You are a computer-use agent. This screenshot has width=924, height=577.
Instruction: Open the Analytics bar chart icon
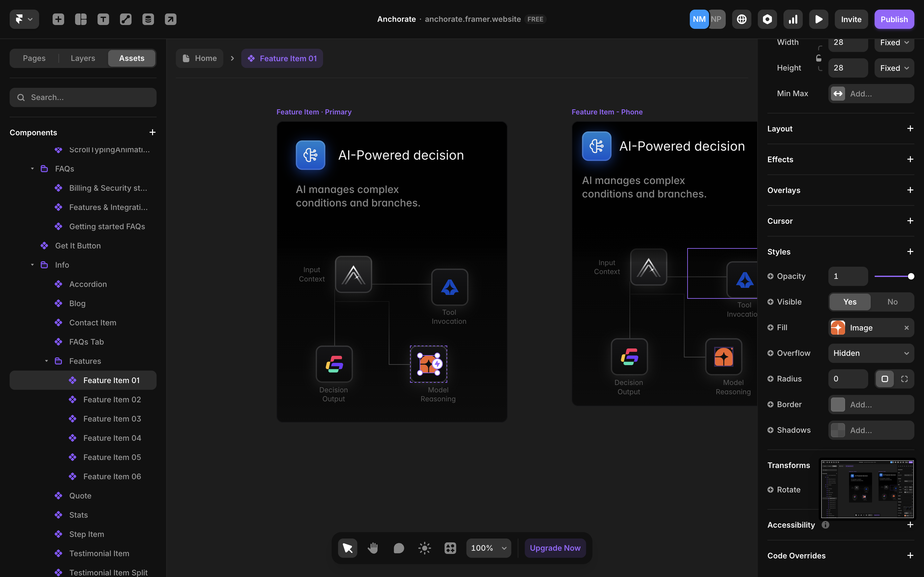coord(793,19)
